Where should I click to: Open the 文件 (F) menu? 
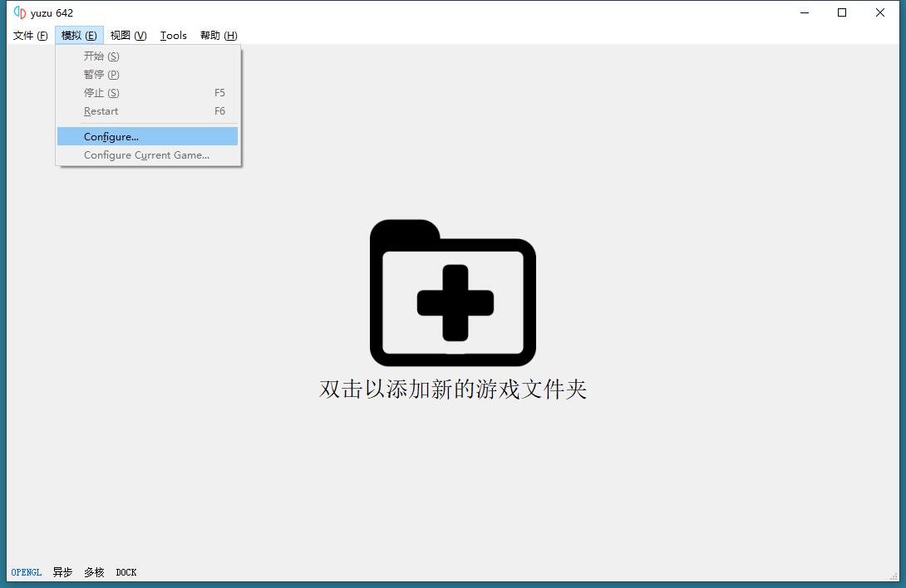[30, 35]
